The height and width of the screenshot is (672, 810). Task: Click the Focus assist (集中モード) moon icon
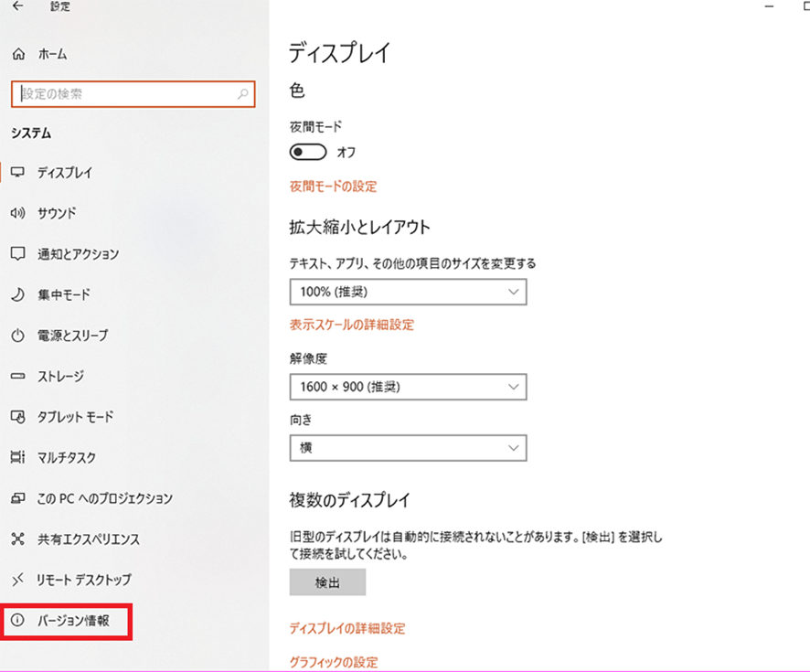[x=17, y=294]
